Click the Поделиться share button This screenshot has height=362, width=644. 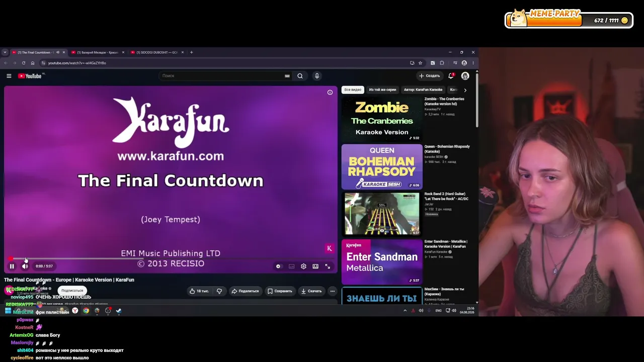245,291
